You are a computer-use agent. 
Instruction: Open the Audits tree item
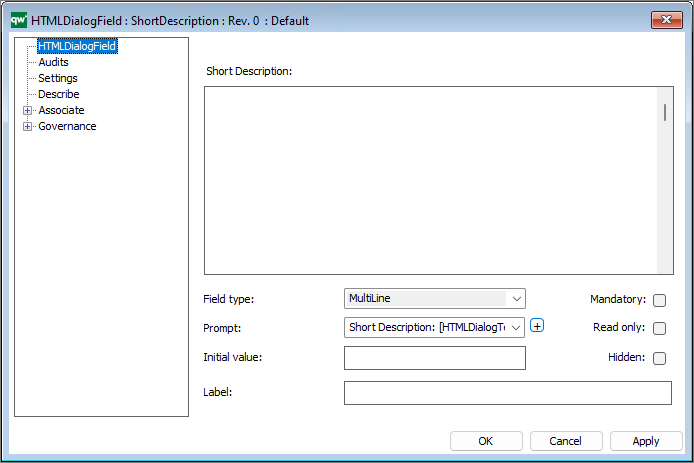click(53, 62)
